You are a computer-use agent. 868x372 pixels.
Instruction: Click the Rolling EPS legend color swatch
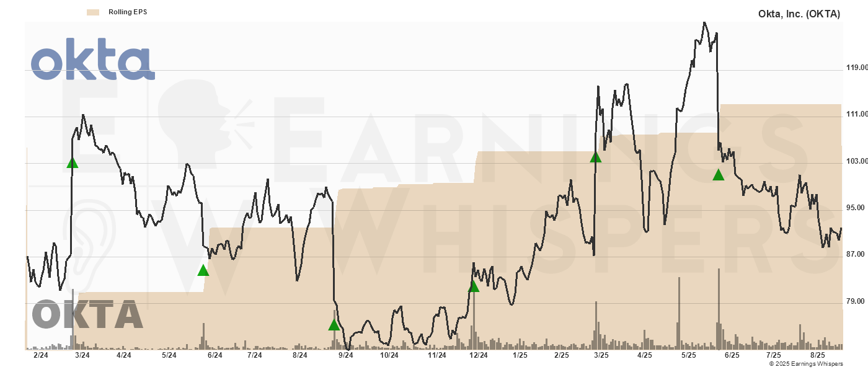point(93,12)
